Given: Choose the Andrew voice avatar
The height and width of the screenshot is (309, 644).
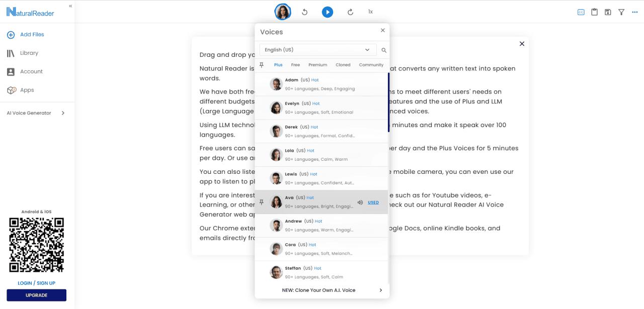Looking at the screenshot, I should (x=276, y=226).
